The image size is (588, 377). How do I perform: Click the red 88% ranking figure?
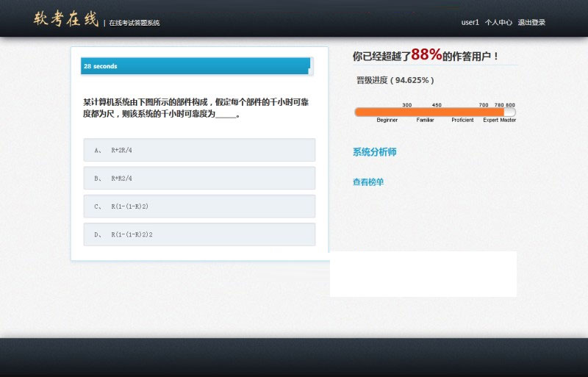pyautogui.click(x=426, y=54)
